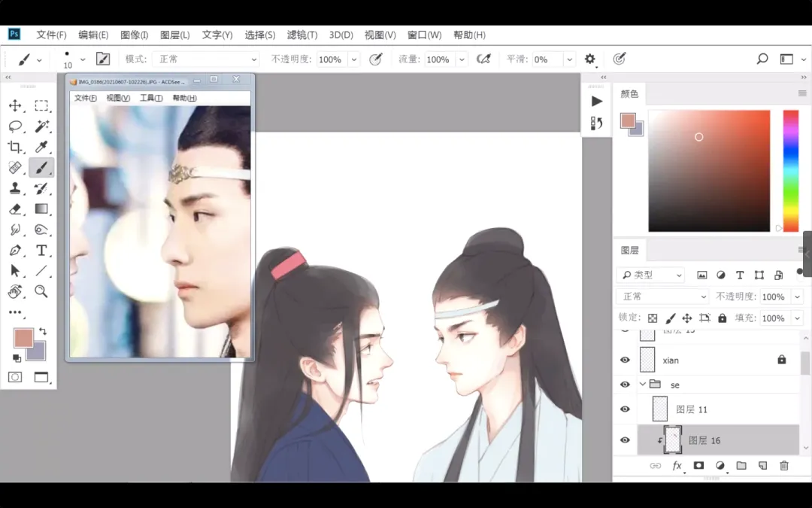Toggle visibility of 图层 11

(x=625, y=409)
